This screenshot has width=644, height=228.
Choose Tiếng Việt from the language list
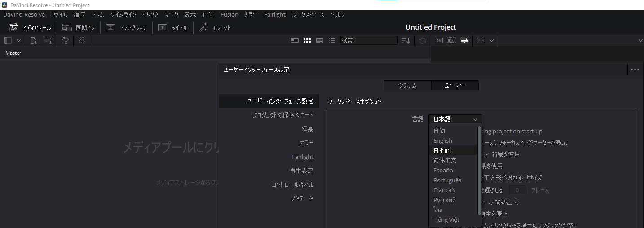click(453, 219)
